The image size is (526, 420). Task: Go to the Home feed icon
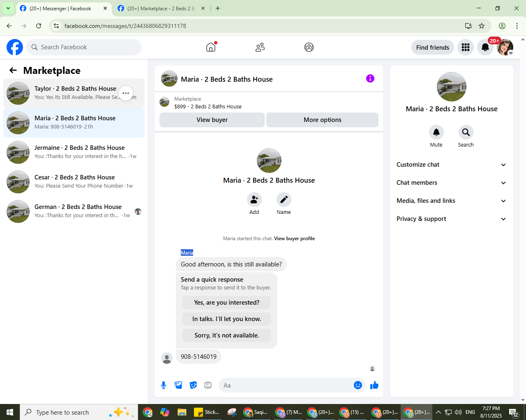point(211,47)
